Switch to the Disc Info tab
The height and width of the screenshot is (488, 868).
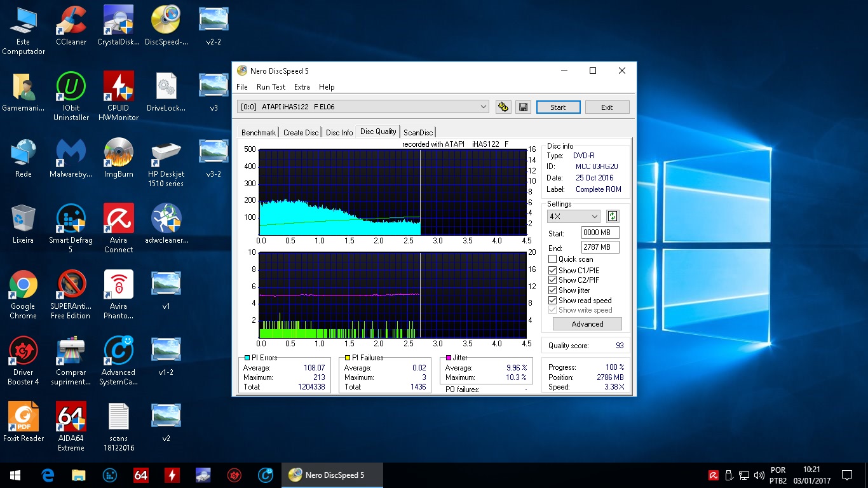[x=339, y=133]
